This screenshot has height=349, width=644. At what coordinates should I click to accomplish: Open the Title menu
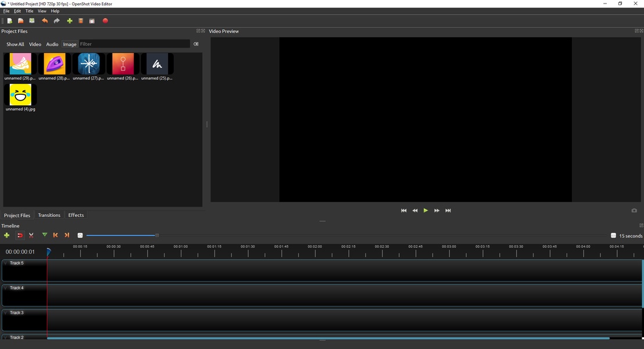point(29,11)
